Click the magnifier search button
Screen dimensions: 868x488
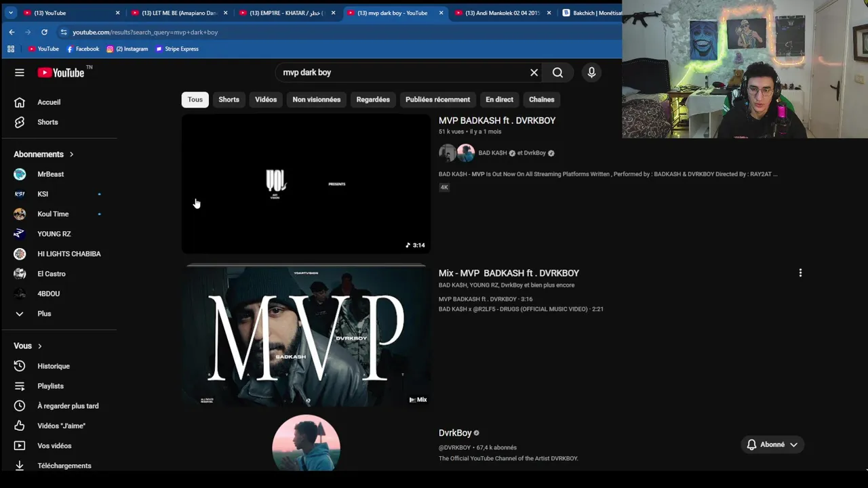557,73
